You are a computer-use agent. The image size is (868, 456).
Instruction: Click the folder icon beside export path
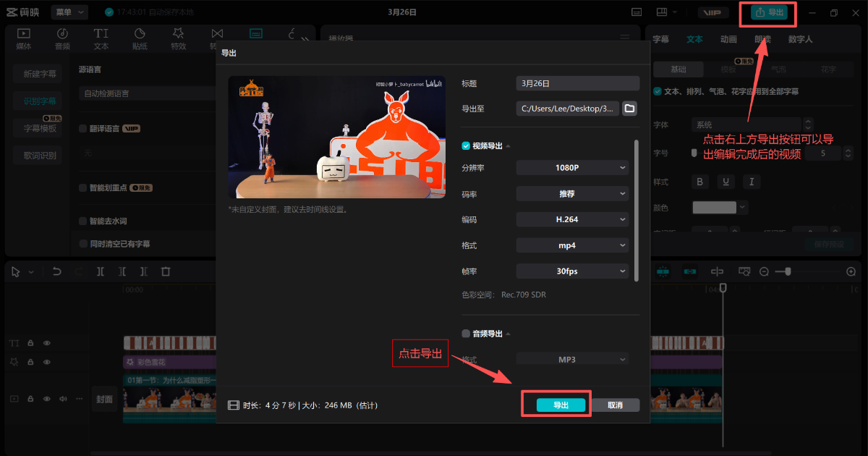[x=629, y=109]
